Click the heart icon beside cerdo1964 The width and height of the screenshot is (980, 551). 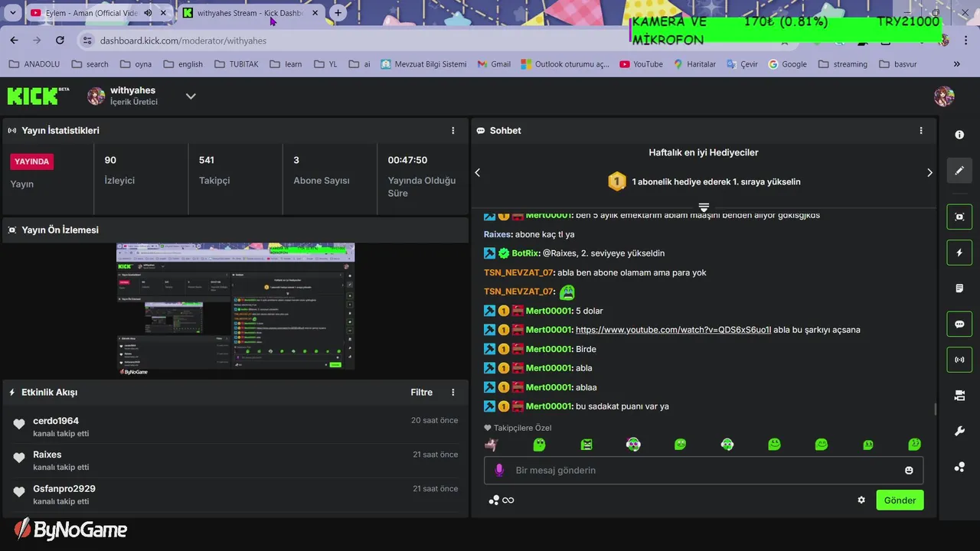[x=19, y=424]
